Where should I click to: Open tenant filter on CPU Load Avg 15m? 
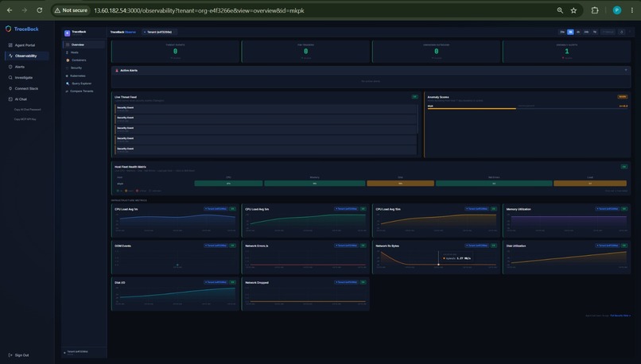point(476,209)
